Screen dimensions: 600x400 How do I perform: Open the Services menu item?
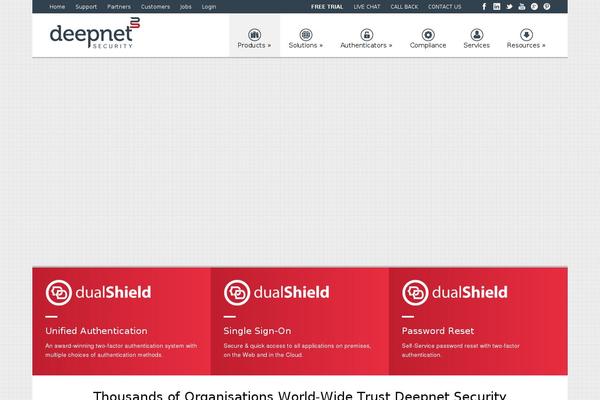click(477, 45)
